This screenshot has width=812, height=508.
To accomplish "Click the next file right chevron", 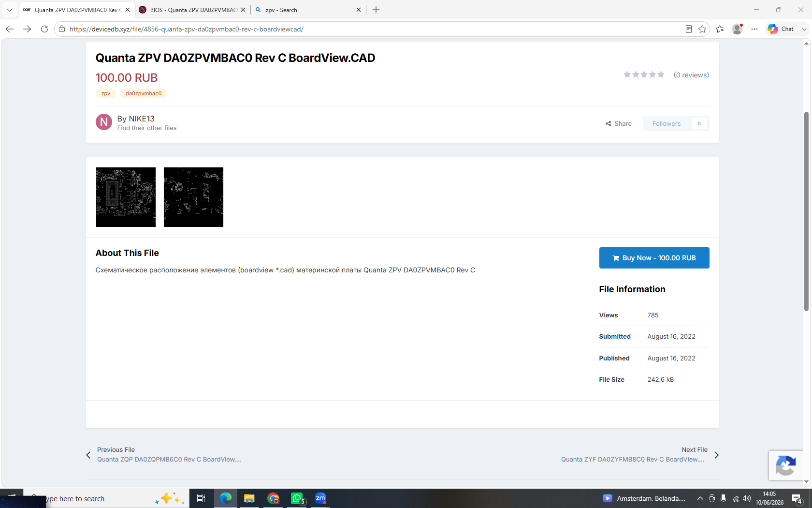I will pos(716,455).
